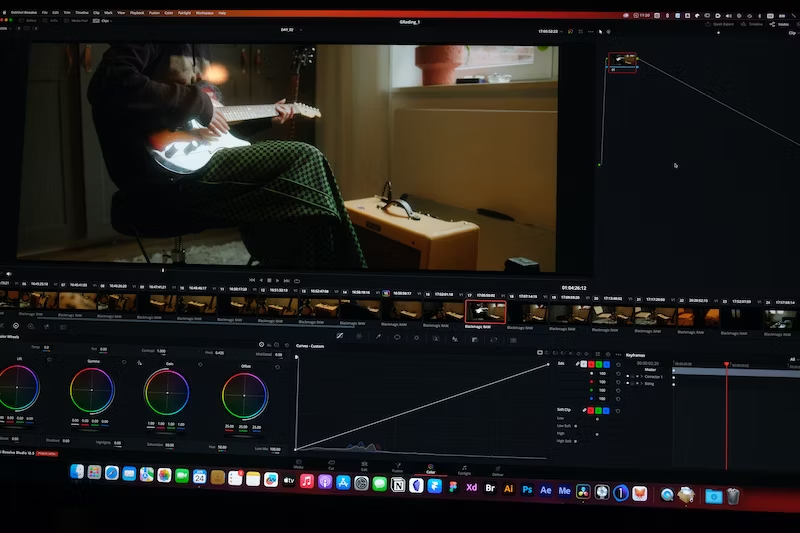Image resolution: width=800 pixels, height=533 pixels.
Task: Open the Workspace menu
Action: pos(205,13)
